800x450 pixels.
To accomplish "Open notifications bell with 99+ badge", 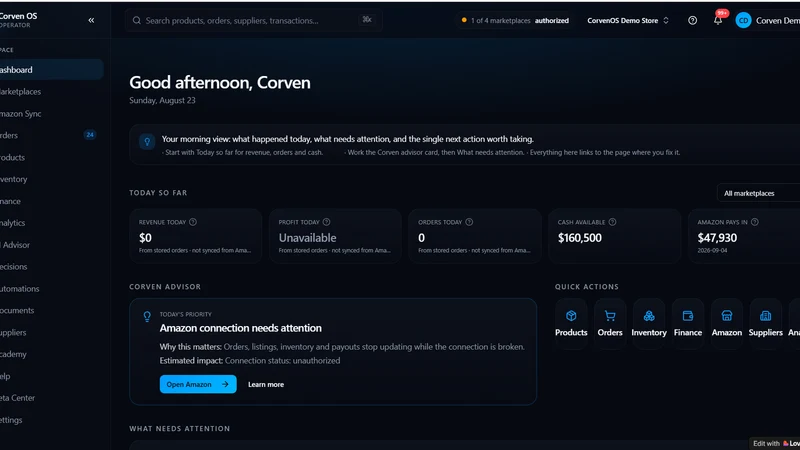I will point(718,20).
